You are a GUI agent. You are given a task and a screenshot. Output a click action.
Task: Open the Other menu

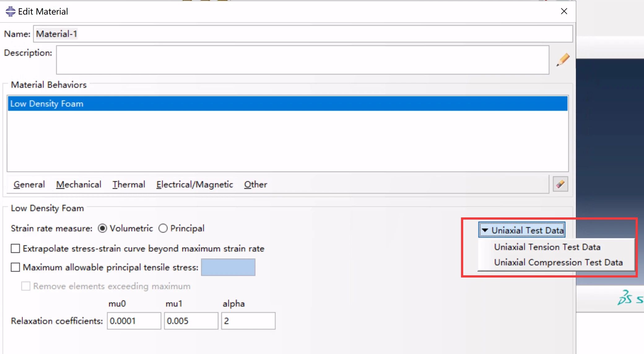(255, 185)
